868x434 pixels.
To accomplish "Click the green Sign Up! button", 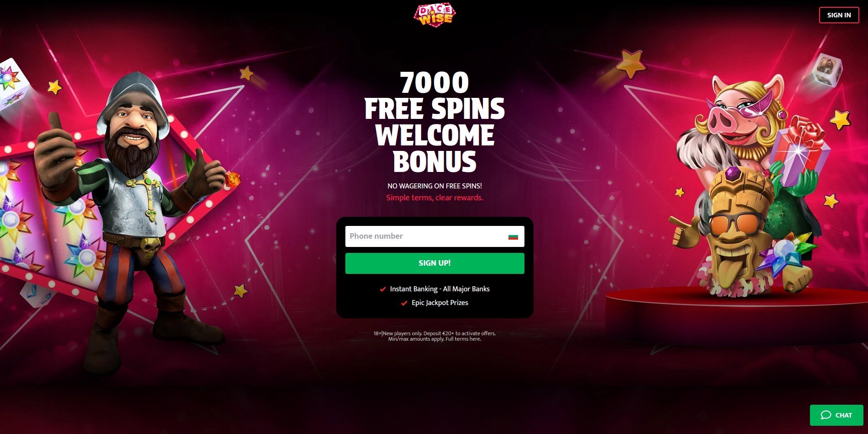I will point(434,263).
